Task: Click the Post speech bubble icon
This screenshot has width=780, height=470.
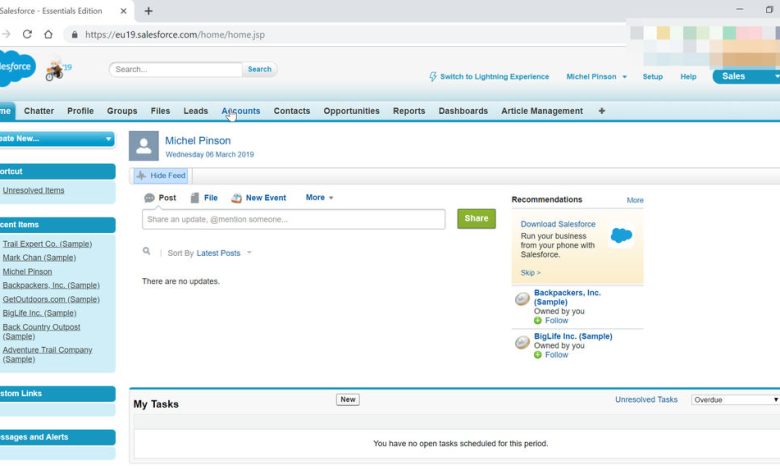Action: coord(149,198)
